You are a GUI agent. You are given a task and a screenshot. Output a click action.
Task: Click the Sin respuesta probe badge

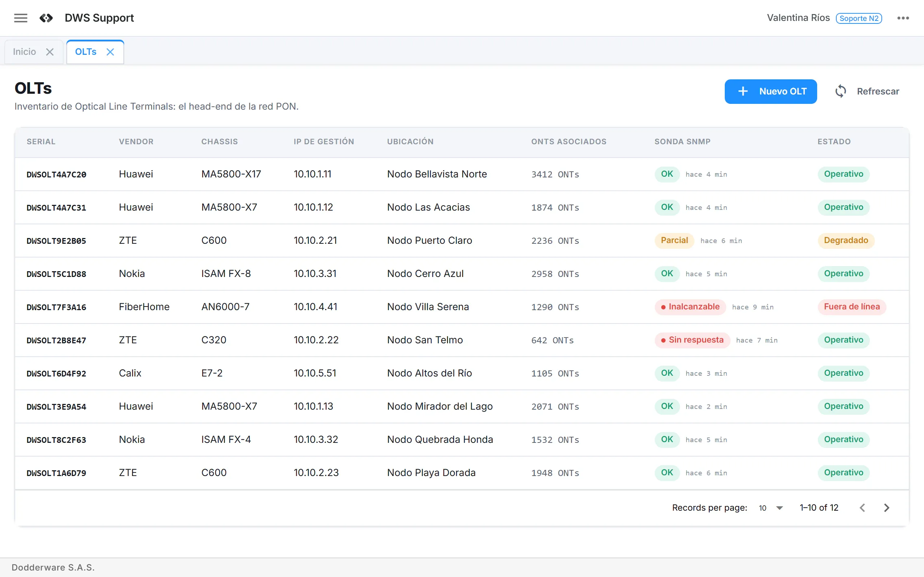coord(692,340)
